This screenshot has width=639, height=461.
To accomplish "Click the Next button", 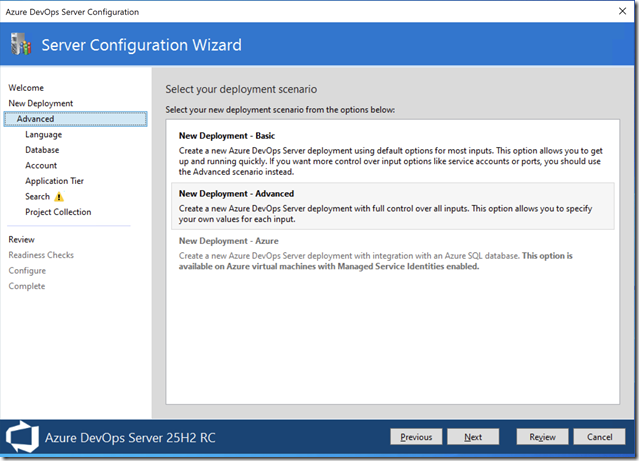I will coord(473,437).
